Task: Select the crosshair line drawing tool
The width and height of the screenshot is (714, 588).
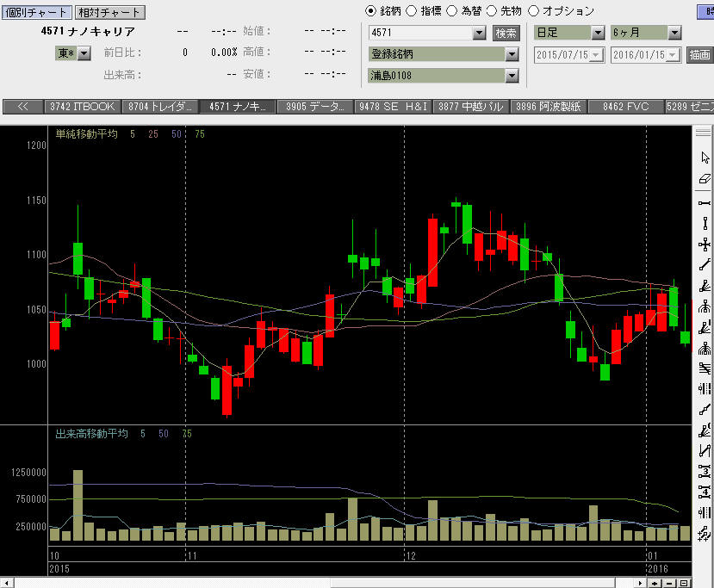Action: click(x=705, y=244)
